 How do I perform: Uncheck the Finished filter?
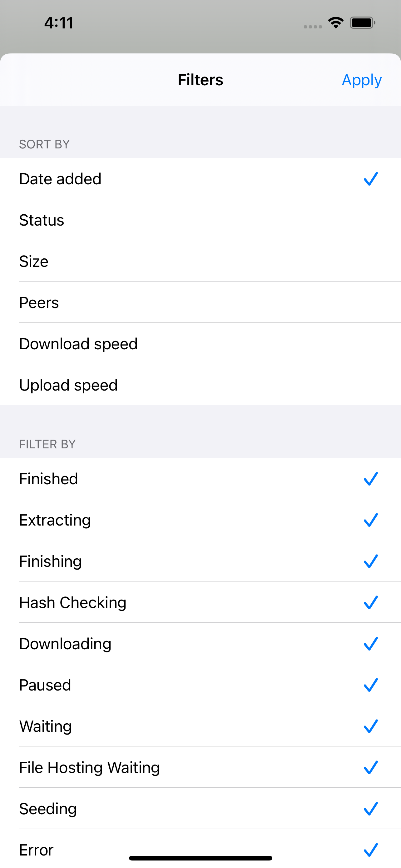200,478
